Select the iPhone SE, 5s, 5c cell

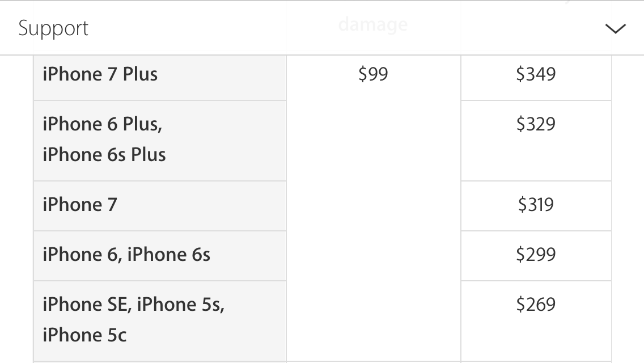click(160, 322)
